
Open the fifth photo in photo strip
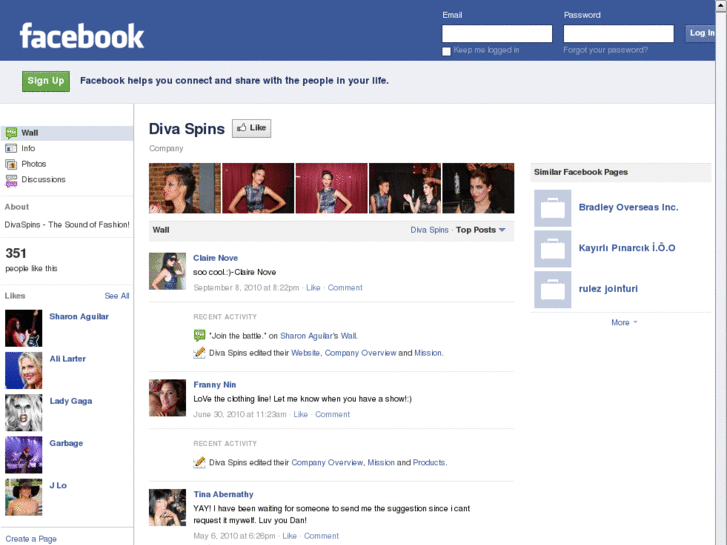click(x=478, y=188)
